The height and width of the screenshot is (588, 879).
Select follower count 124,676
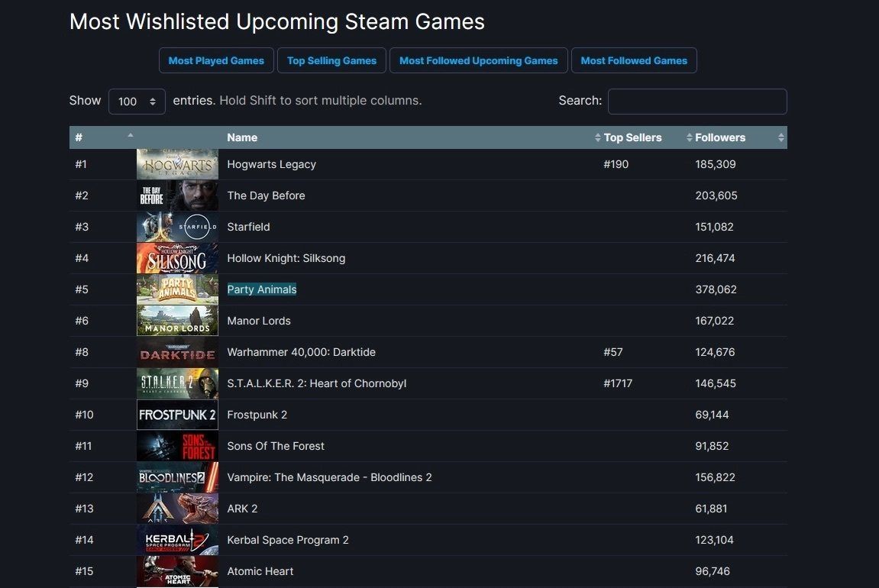point(715,352)
